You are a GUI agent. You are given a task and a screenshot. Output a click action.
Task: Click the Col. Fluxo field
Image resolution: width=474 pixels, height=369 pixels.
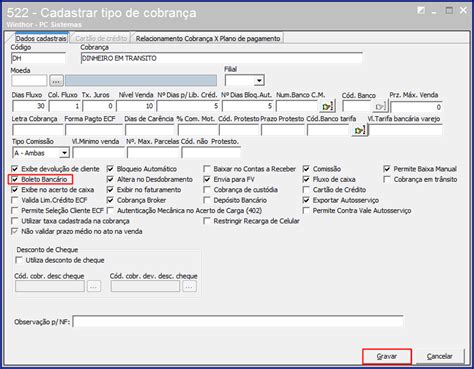(65, 106)
